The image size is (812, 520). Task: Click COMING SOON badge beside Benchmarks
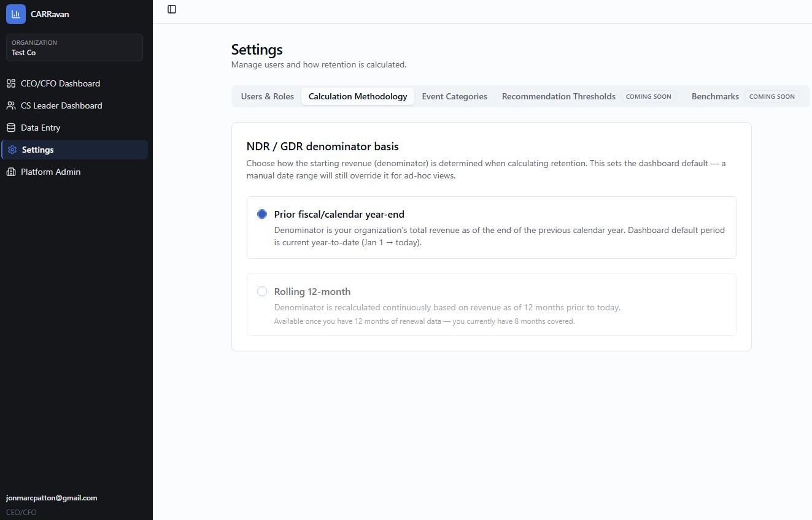[771, 96]
